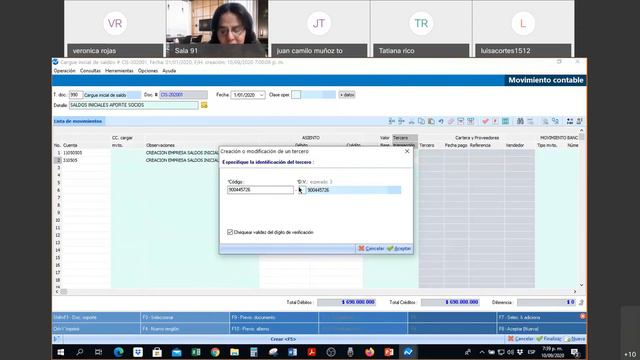Image resolution: width=640 pixels, height=360 pixels.
Task: Click the green table grid toolbar icon
Action: tap(505, 121)
